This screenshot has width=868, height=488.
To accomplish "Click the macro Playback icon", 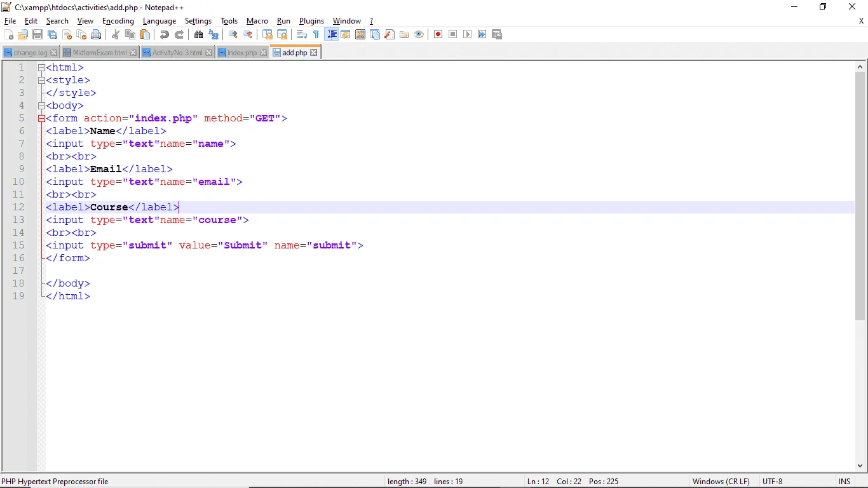I will point(468,34).
